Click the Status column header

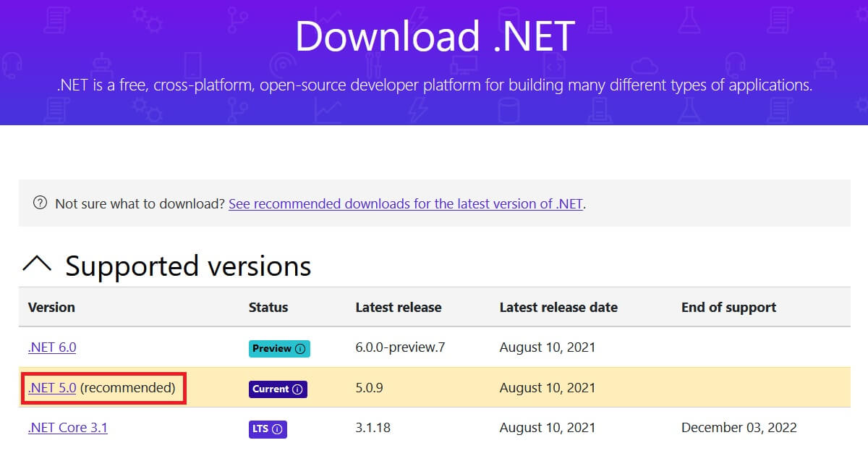tap(268, 307)
